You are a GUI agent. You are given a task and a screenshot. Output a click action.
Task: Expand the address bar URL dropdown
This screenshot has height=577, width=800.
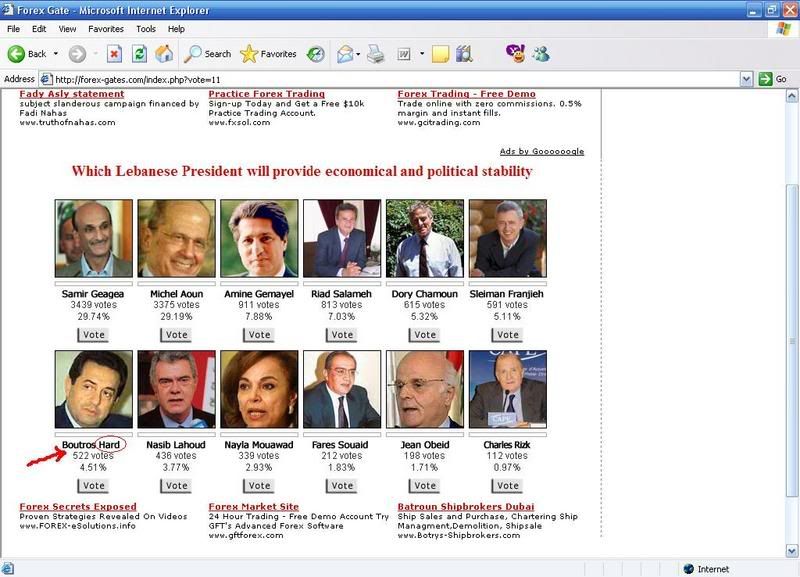pos(746,79)
